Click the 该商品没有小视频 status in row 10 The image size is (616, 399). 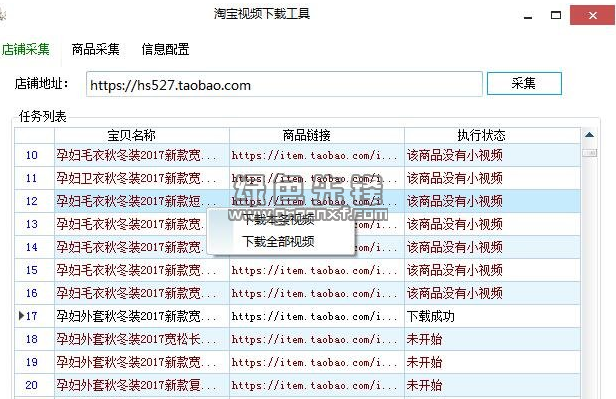[455, 156]
